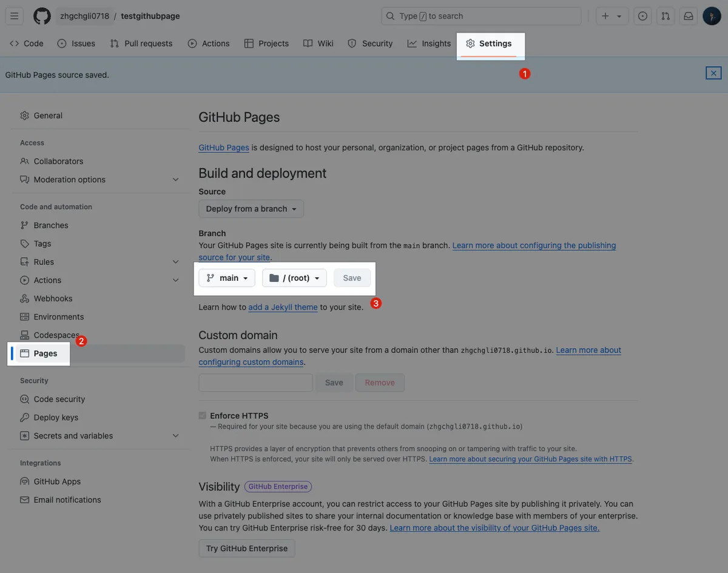Viewport: 728px width, 573px height.
Task: Click the issues icon in header
Action: coord(642,16)
